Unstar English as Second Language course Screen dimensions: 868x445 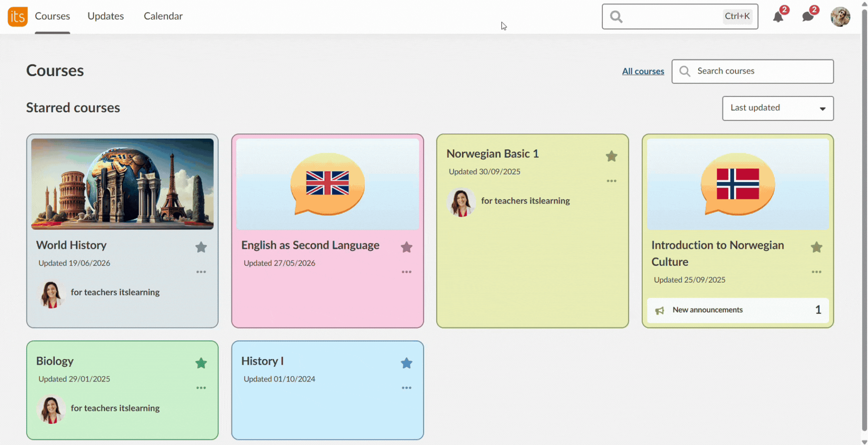(x=406, y=247)
